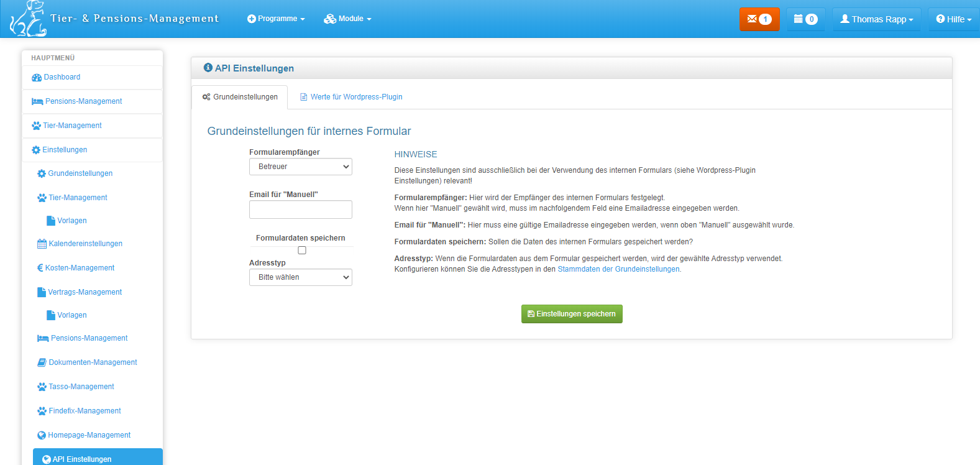The width and height of the screenshot is (980, 465).
Task: Click the gears icon on Grundeinstellungen tab
Action: coord(206,97)
